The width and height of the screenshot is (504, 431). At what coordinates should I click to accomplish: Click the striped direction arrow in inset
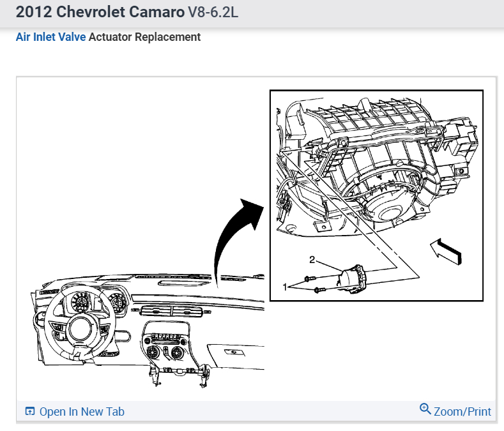[446, 251]
